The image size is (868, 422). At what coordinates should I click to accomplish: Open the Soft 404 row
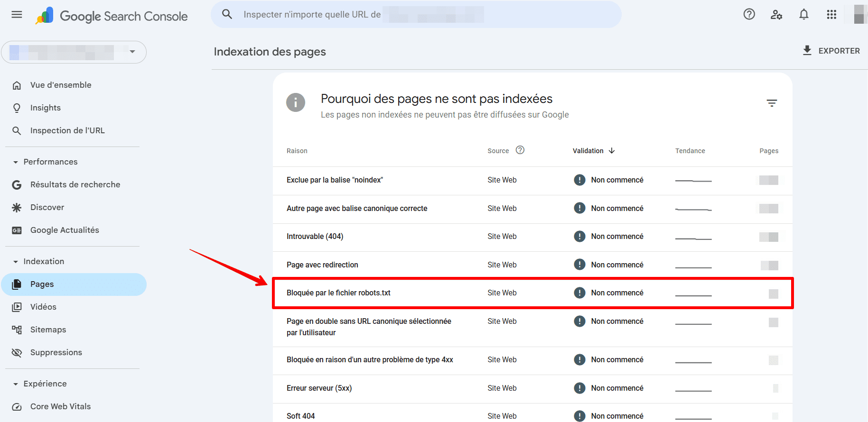click(532, 413)
